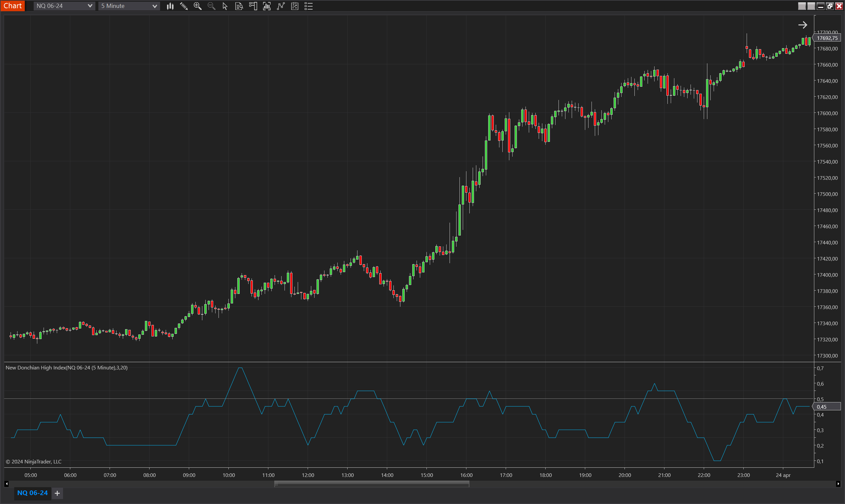Click the 17500,00 price axis label
This screenshot has height=504, width=845.
[827, 194]
